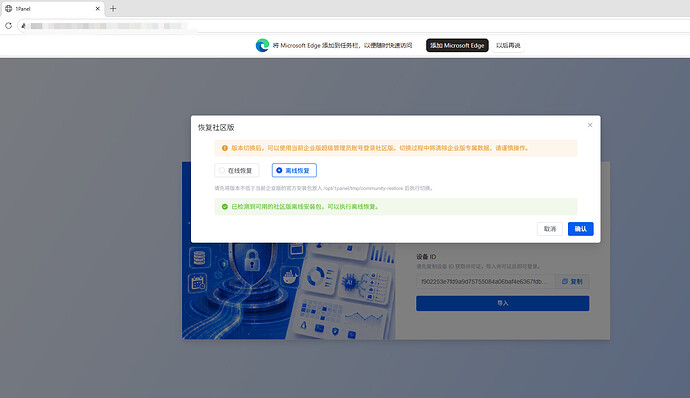Select the 离线恢复 radio option
The width and height of the screenshot is (690, 398).
tap(294, 170)
